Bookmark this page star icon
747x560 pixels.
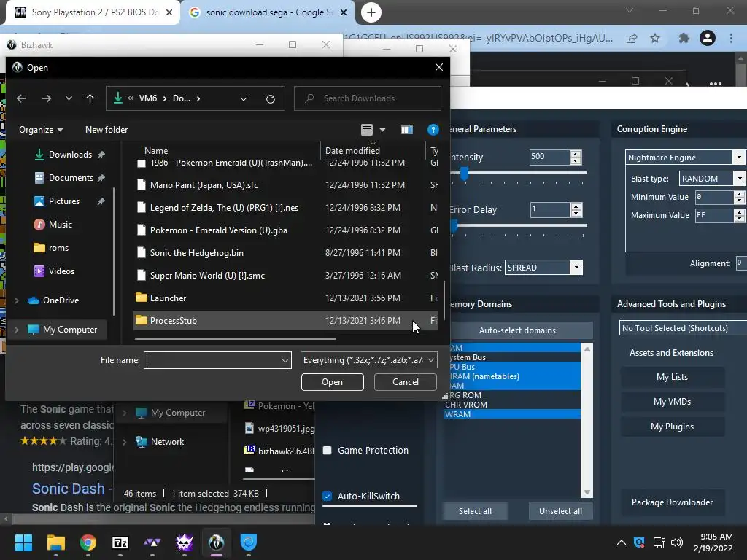[656, 38]
